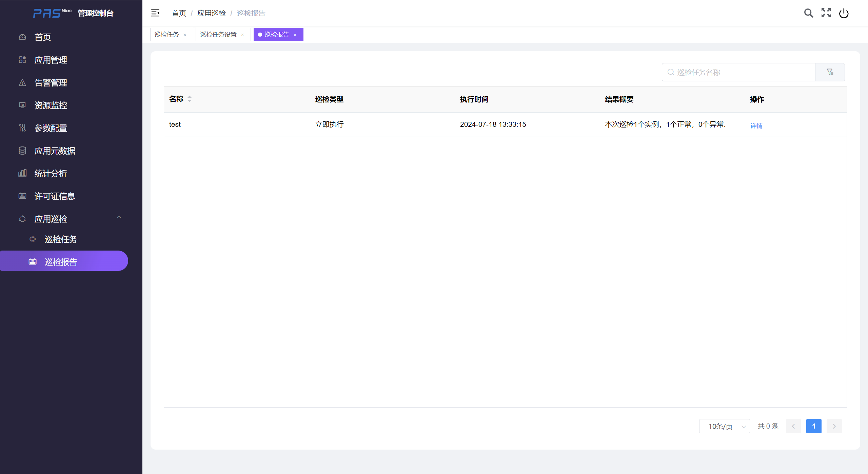Click the power logout icon

(844, 13)
